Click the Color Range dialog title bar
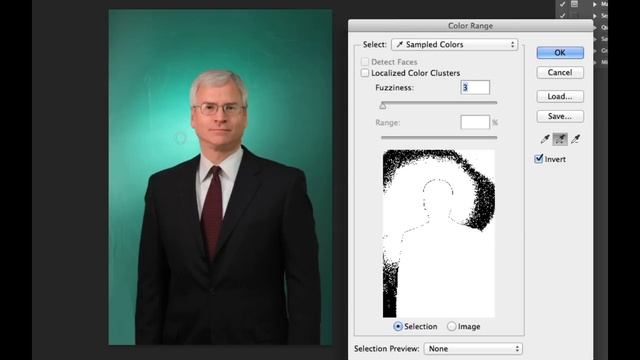 470,26
